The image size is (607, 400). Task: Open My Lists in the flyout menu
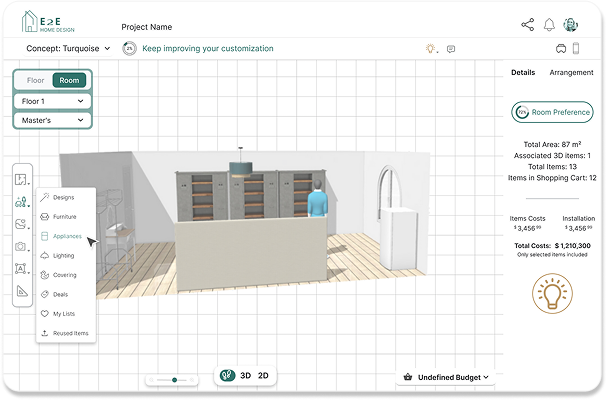(66, 313)
